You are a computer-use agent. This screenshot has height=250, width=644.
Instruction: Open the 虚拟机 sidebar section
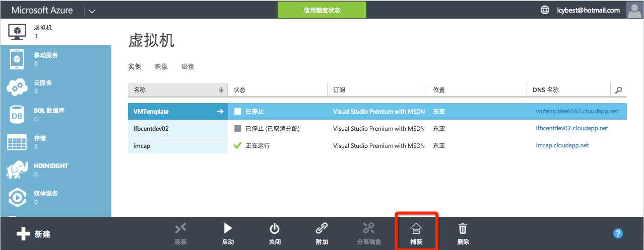click(x=55, y=32)
